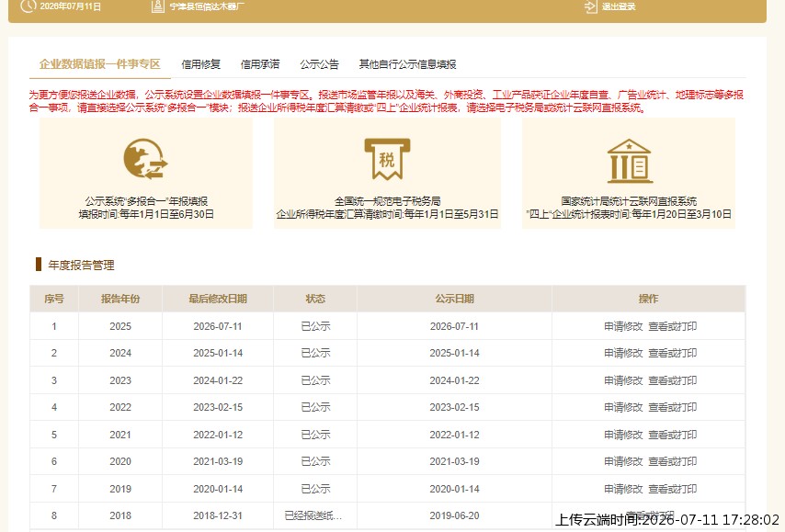The image size is (785, 532).
Task: Open 公示系统"多报合一"年报填报 card text
Action: pyautogui.click(x=146, y=201)
